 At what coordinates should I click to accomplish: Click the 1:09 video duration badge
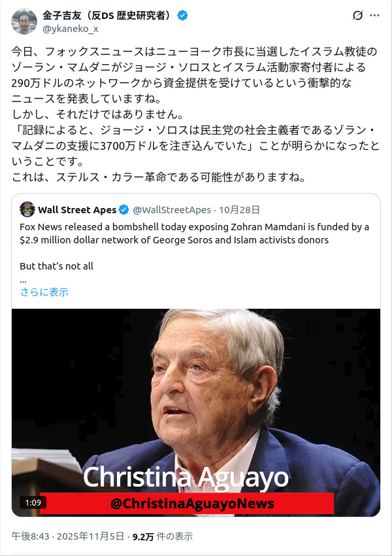click(x=33, y=503)
